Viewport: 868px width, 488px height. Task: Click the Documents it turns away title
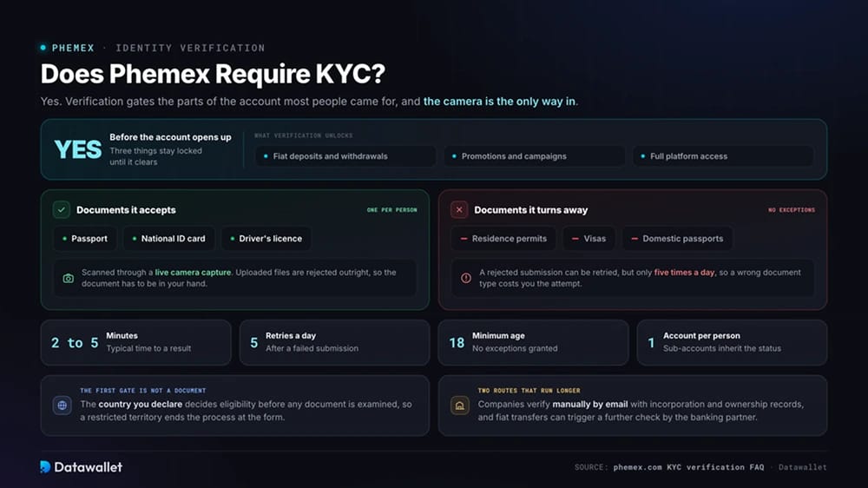[x=531, y=210]
